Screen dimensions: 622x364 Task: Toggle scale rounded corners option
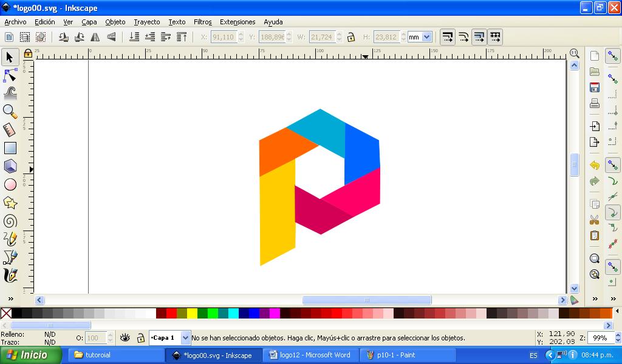tap(463, 37)
